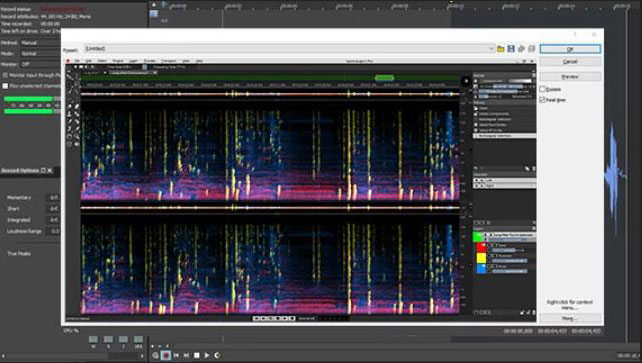Go to the start using the skip-back button
The image size is (642, 363).
[x=176, y=355]
